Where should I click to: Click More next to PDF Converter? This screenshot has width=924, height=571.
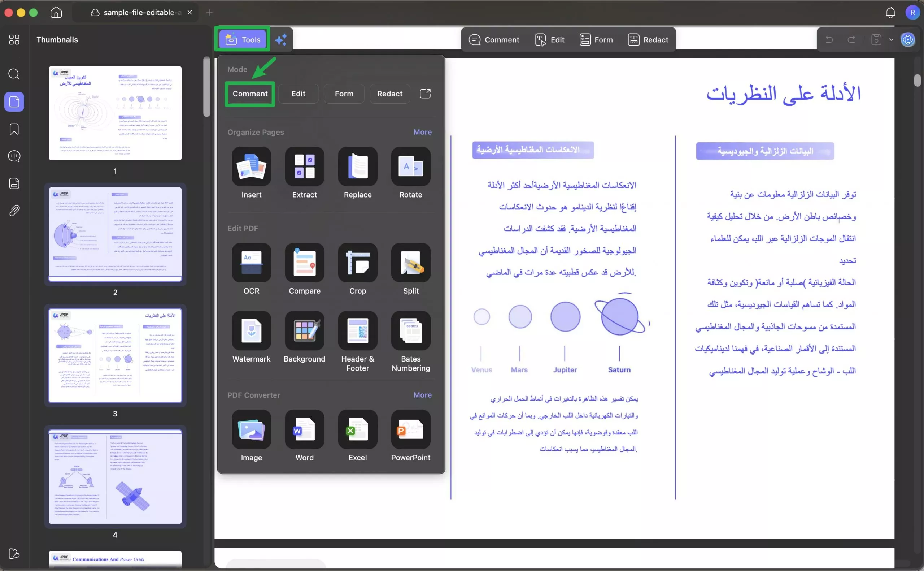point(423,395)
